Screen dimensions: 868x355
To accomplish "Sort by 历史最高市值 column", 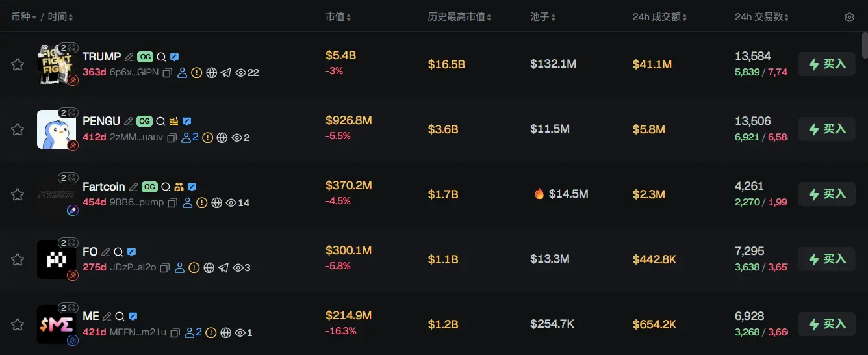I will coord(460,17).
